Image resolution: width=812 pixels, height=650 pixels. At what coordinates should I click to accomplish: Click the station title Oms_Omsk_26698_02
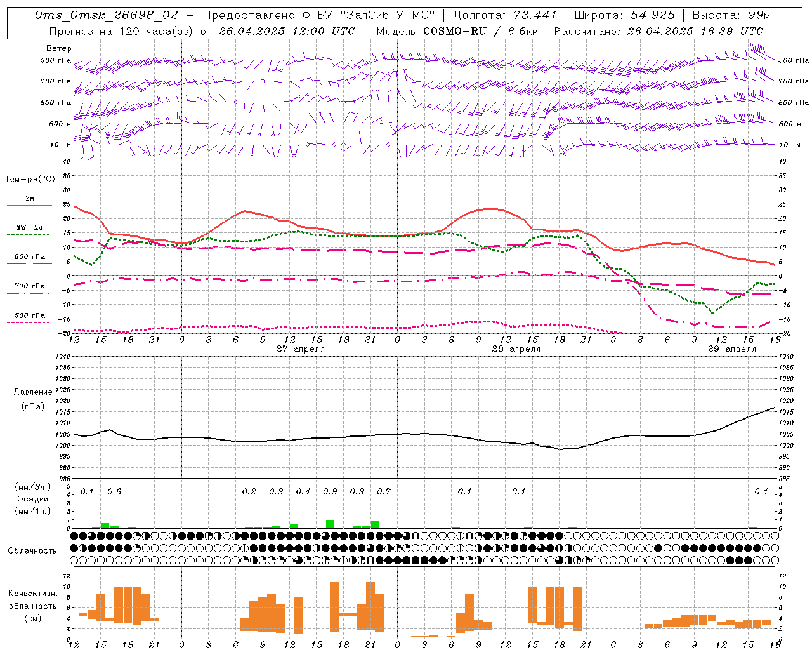pyautogui.click(x=107, y=15)
